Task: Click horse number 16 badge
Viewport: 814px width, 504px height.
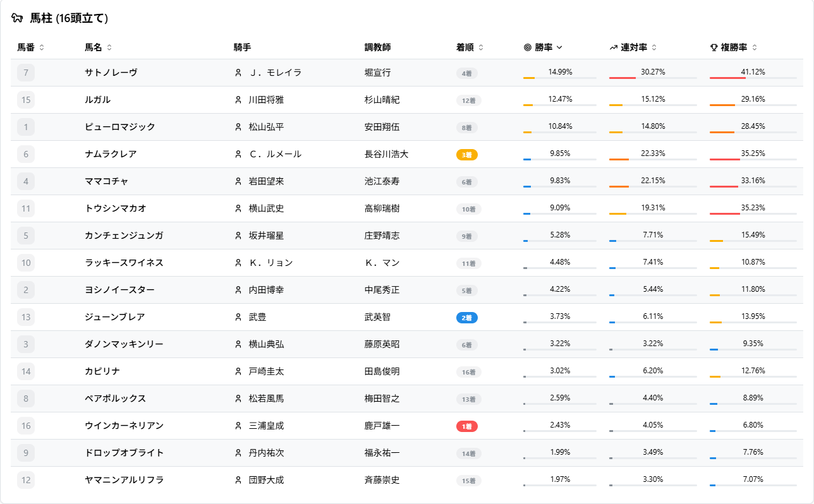Action: coord(26,426)
